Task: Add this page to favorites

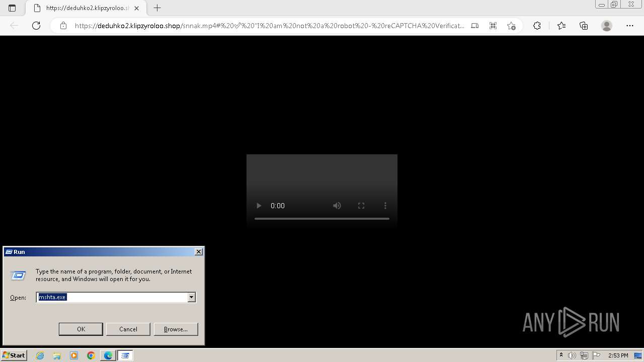Action: 511,26
